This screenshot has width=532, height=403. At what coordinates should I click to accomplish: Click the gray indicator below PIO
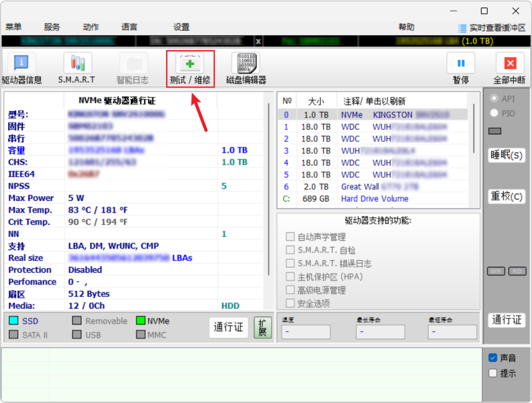click(495, 131)
